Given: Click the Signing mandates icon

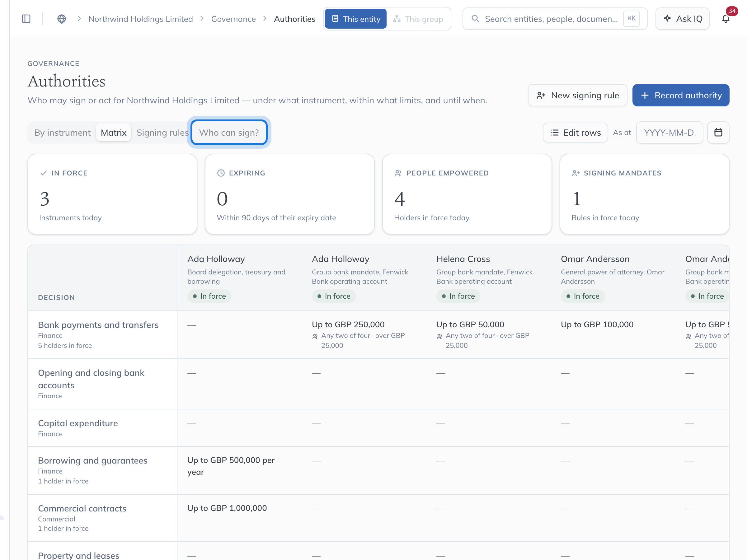Looking at the screenshot, I should [576, 173].
